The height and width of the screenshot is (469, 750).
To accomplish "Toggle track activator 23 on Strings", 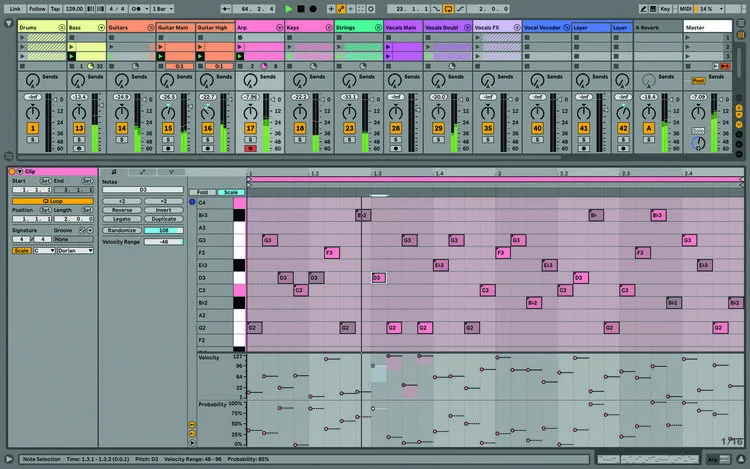I will 349,128.
